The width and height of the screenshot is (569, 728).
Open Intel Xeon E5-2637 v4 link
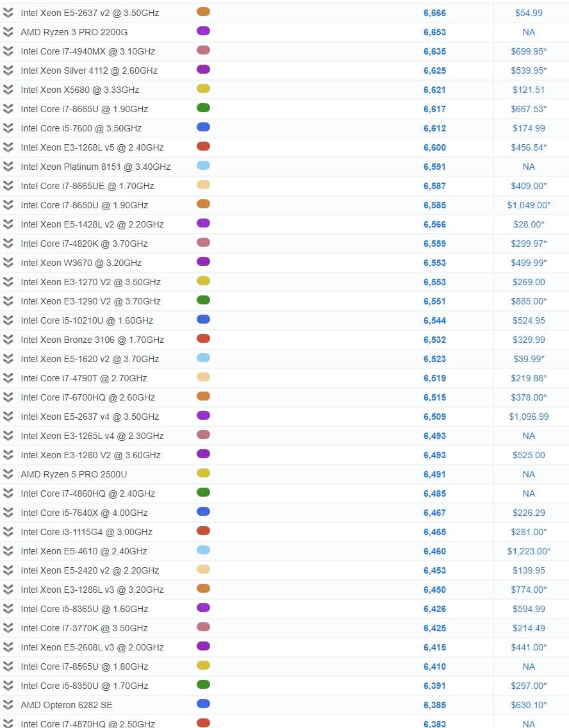90,417
